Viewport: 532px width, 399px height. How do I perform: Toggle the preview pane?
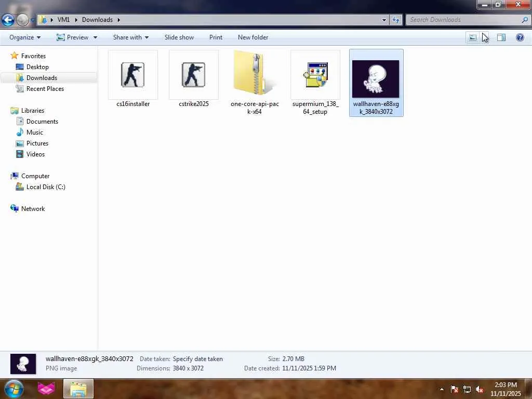501,37
